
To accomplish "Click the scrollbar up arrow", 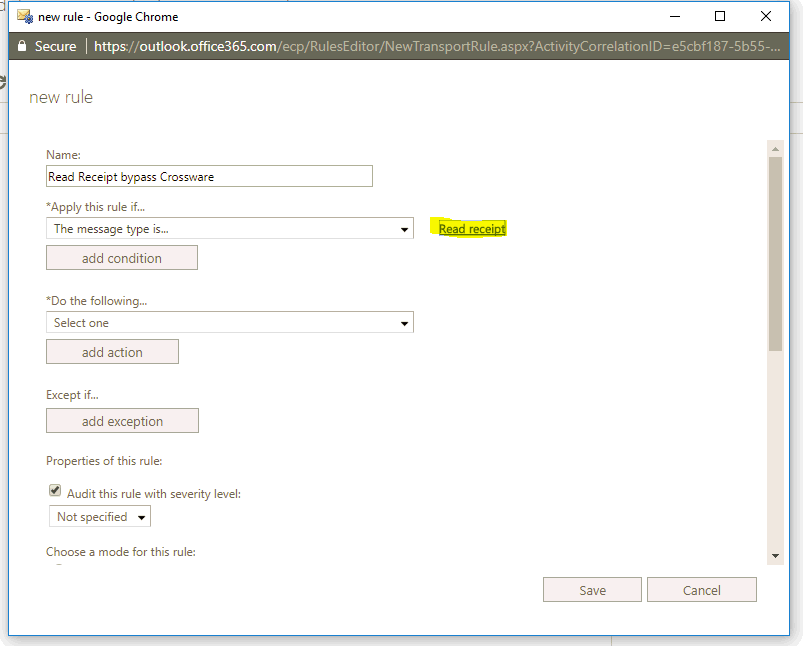I will [775, 149].
